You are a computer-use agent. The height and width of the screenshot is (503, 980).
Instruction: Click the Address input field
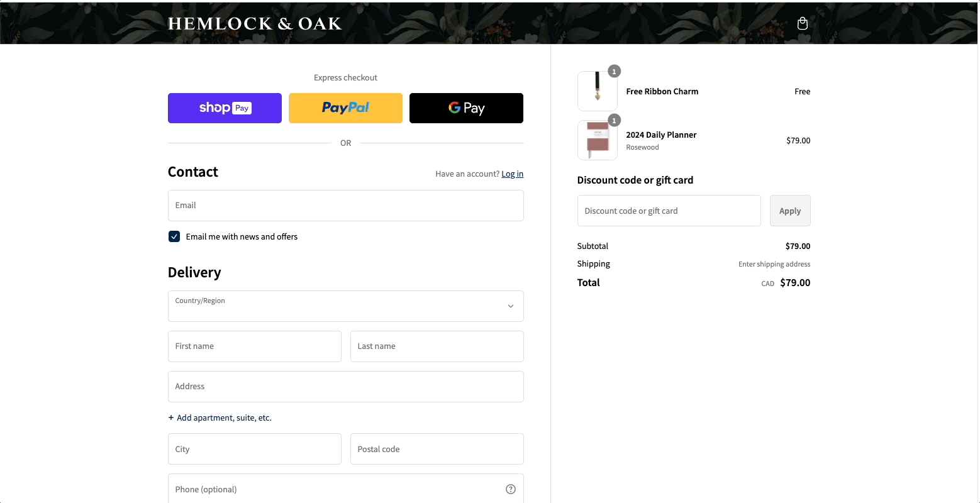(345, 387)
